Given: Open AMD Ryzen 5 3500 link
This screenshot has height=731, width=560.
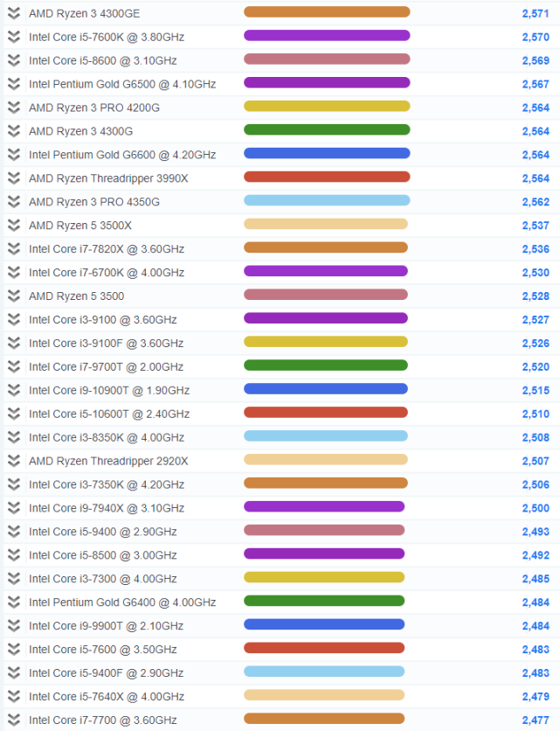Looking at the screenshot, I should [x=76, y=296].
